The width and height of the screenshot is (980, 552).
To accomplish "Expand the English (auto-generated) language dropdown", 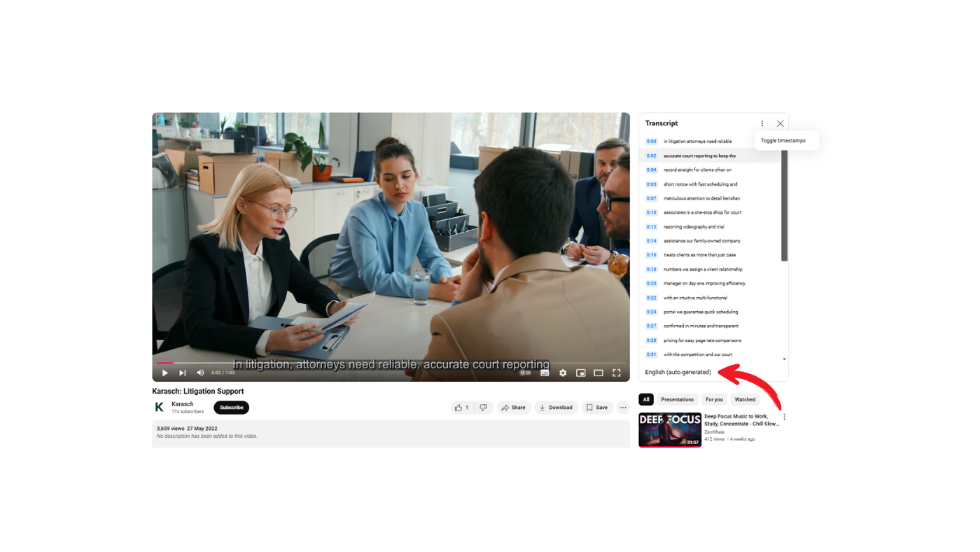I will coord(678,372).
